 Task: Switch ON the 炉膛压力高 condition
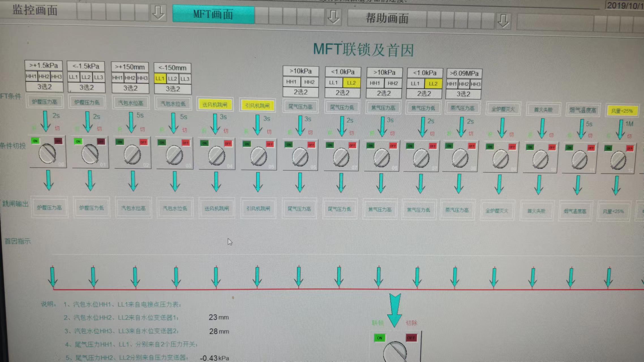[x=35, y=141]
